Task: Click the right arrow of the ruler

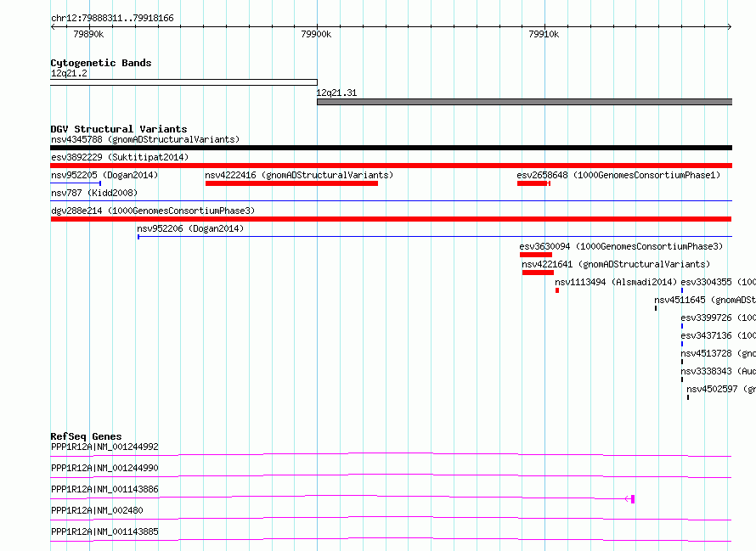Action: pyautogui.click(x=730, y=26)
